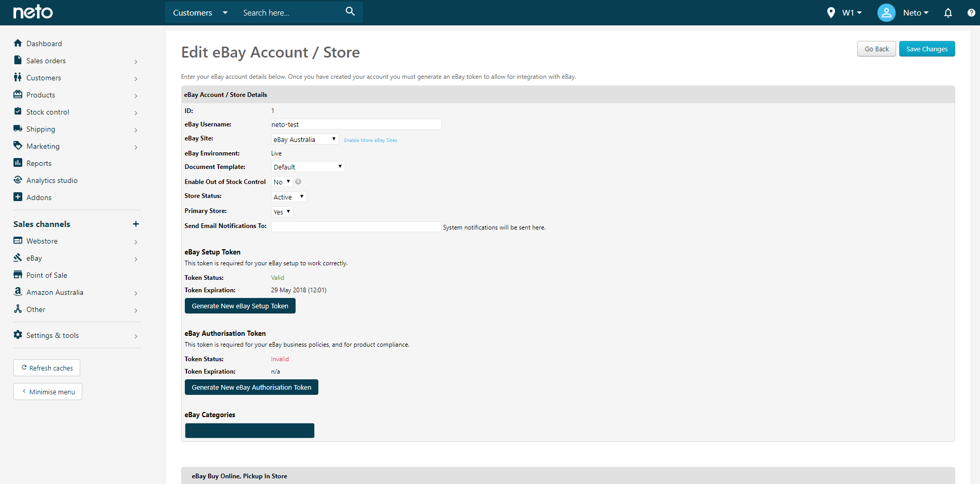Open Enable Out of Stock Control dropdown

coord(282,182)
